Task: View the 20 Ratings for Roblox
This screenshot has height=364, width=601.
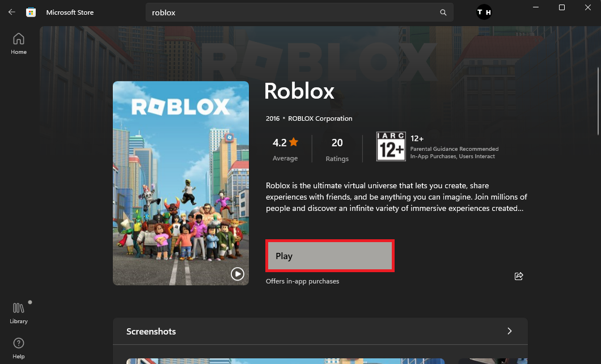Action: (337, 149)
